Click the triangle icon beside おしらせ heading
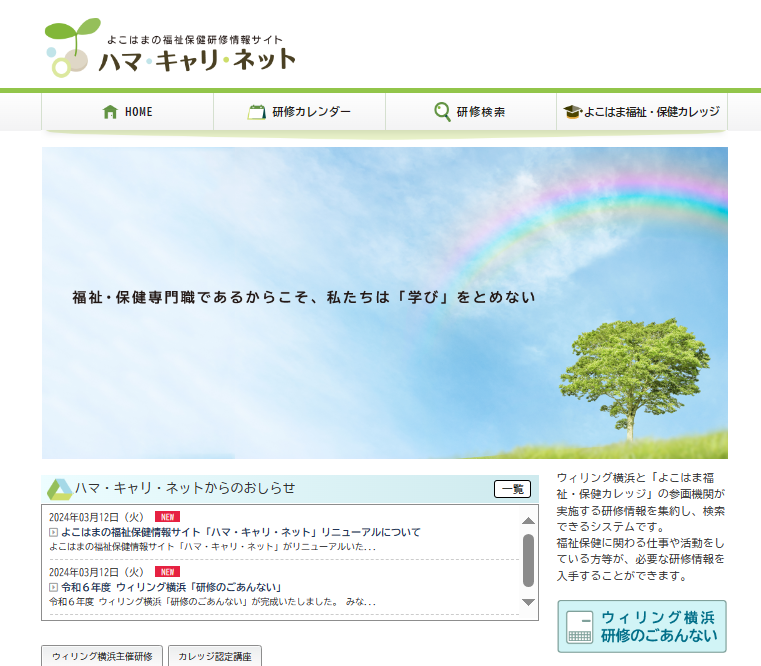This screenshot has width=761, height=666. tap(60, 489)
